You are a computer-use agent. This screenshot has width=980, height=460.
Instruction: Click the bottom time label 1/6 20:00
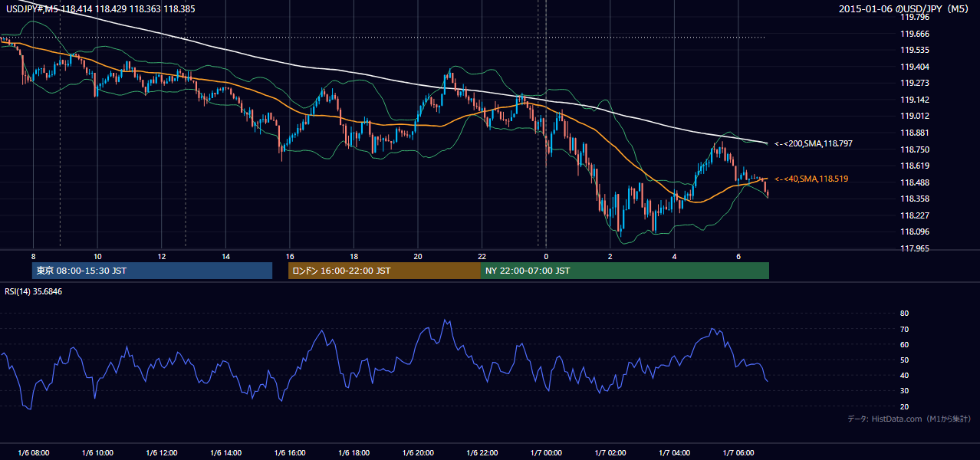click(418, 453)
